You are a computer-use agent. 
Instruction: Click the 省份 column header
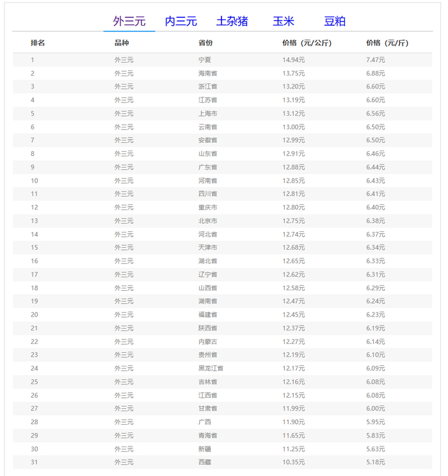click(x=205, y=43)
